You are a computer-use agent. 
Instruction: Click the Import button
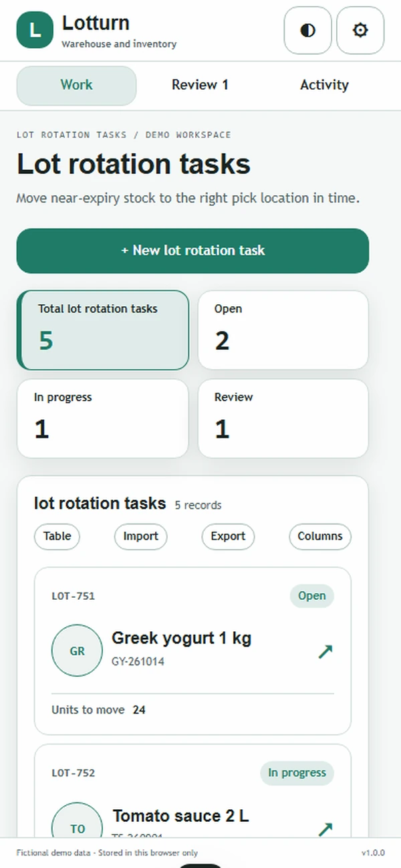click(140, 536)
